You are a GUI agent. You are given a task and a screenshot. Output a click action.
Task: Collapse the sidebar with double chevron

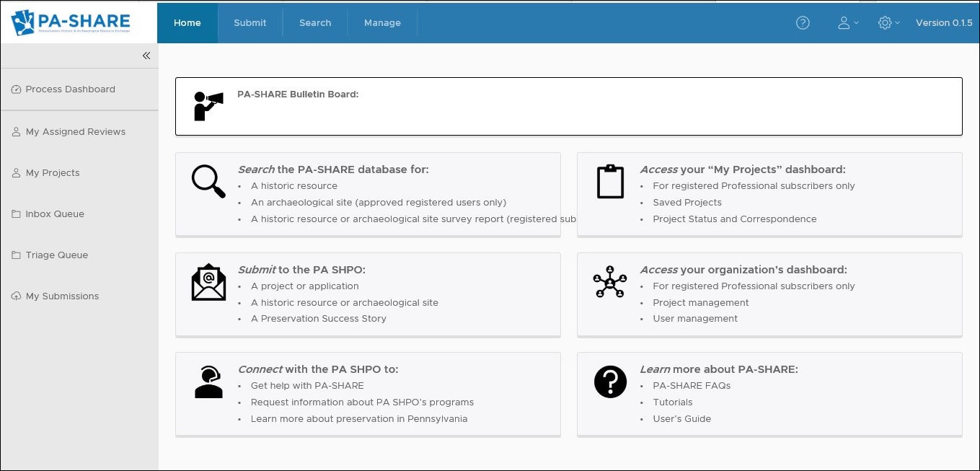click(x=146, y=56)
